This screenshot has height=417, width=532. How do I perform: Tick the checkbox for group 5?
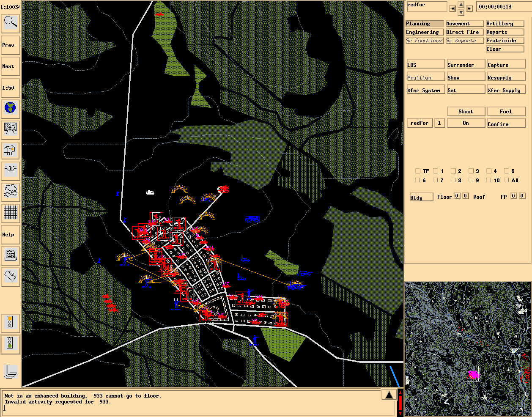pos(507,171)
